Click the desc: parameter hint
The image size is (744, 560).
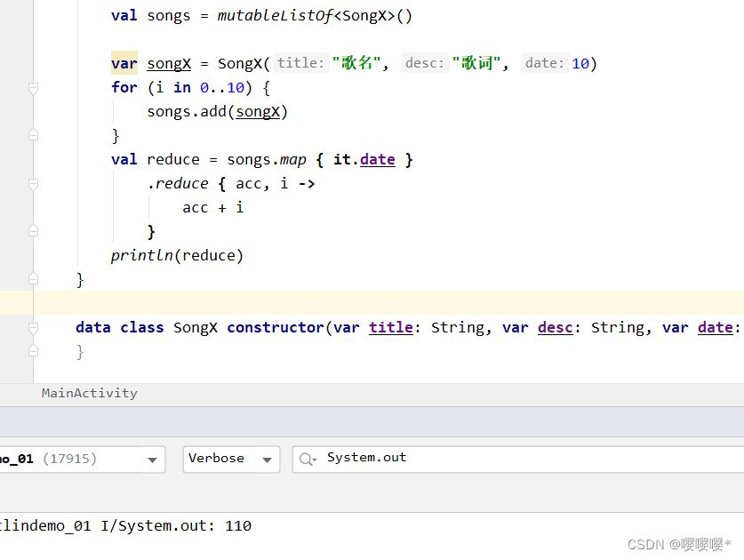[425, 63]
